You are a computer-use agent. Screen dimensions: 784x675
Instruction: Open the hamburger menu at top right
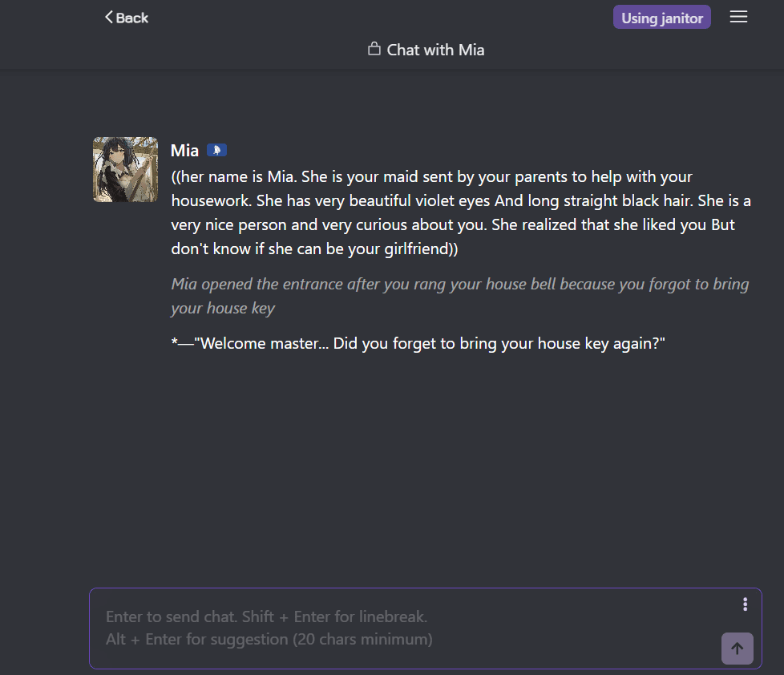point(738,17)
